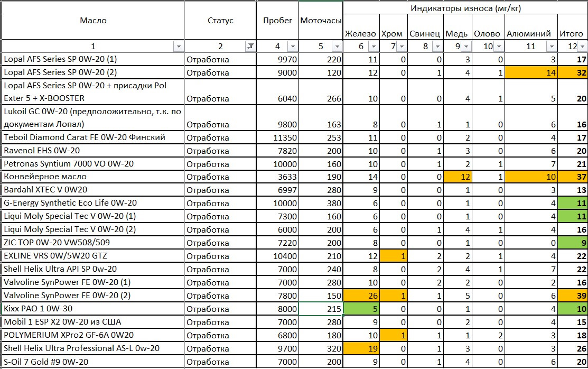The width and height of the screenshot is (588, 369).
Task: Click cell 'Valvoline SynPower FE 0W-20 (2)'
Action: pos(93,296)
